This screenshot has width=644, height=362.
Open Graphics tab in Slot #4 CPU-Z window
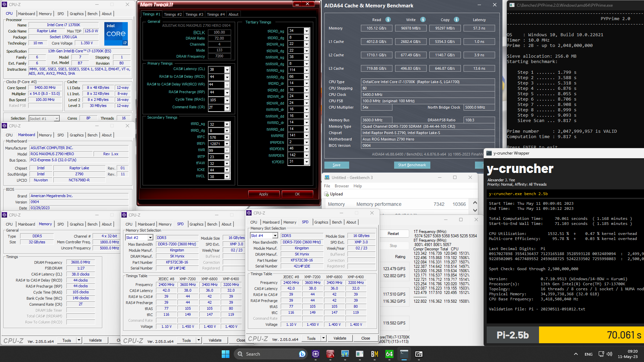click(x=321, y=222)
